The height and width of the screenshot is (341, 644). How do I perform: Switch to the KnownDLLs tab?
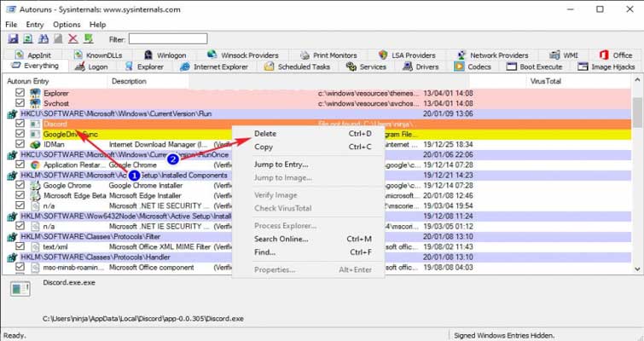98,55
